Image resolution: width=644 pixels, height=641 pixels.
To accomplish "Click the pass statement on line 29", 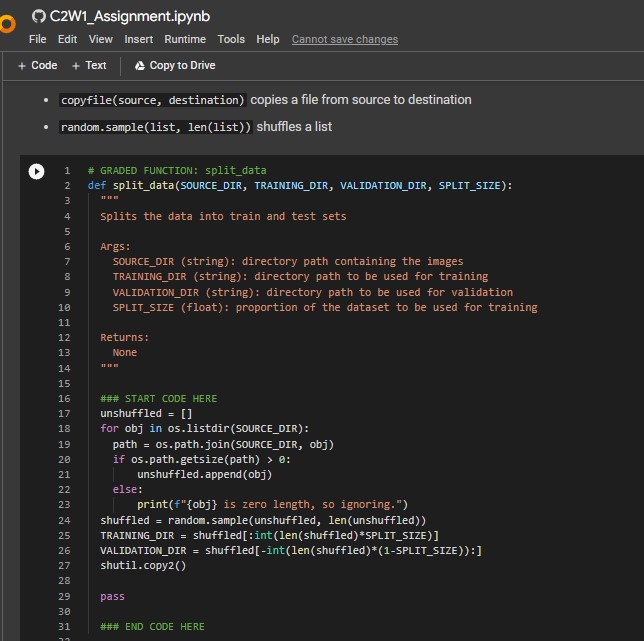I will 112,597.
